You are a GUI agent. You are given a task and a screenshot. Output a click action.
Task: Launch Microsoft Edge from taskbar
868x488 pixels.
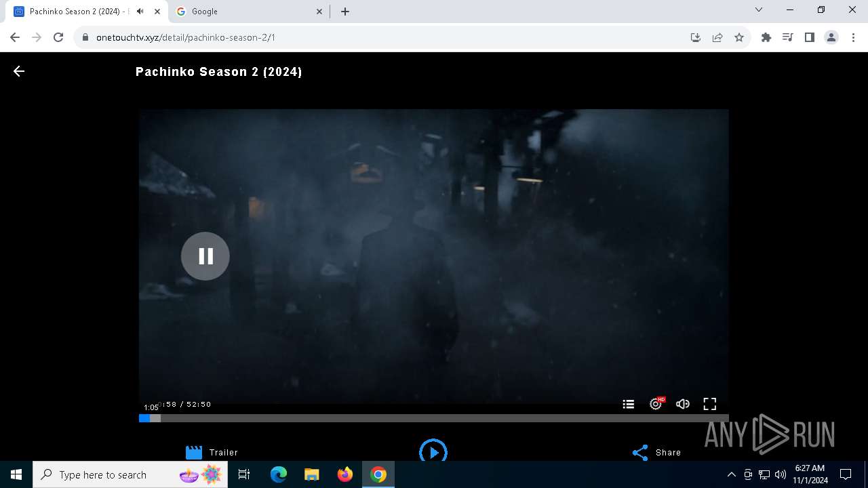click(279, 474)
